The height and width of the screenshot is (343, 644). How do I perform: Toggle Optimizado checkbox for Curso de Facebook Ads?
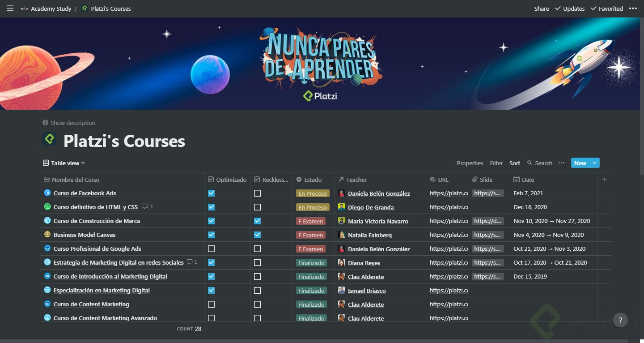click(x=211, y=193)
